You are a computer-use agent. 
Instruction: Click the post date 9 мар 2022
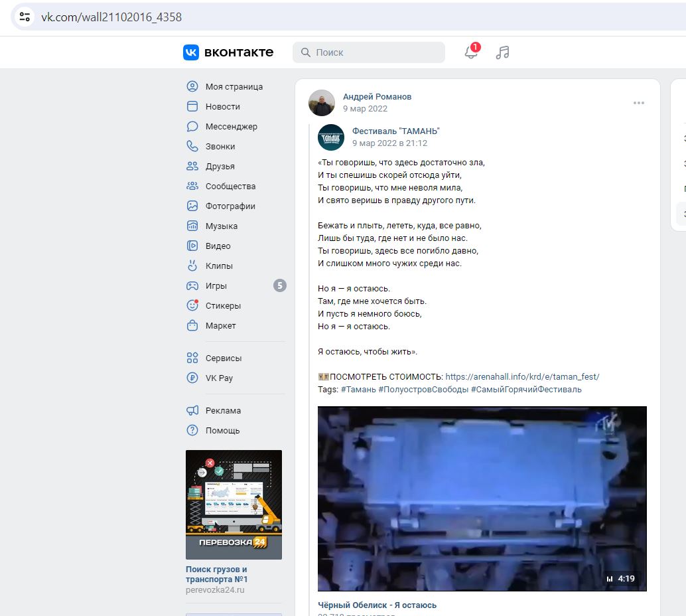coord(365,109)
